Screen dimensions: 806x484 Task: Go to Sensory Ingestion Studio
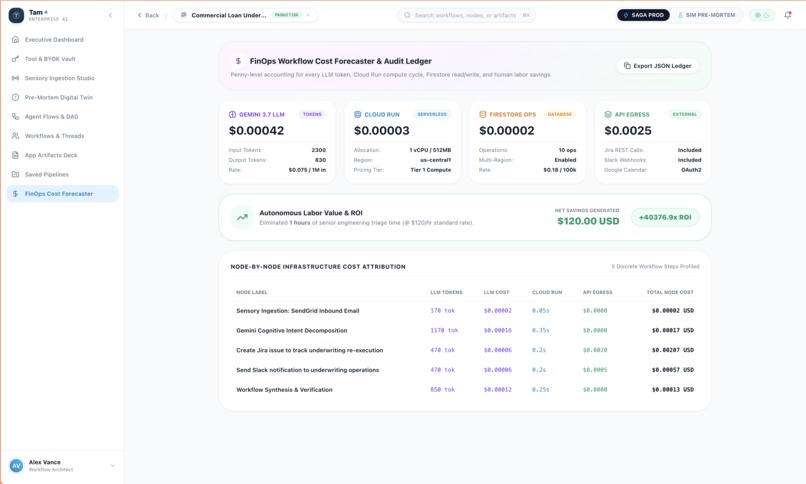coord(62,78)
